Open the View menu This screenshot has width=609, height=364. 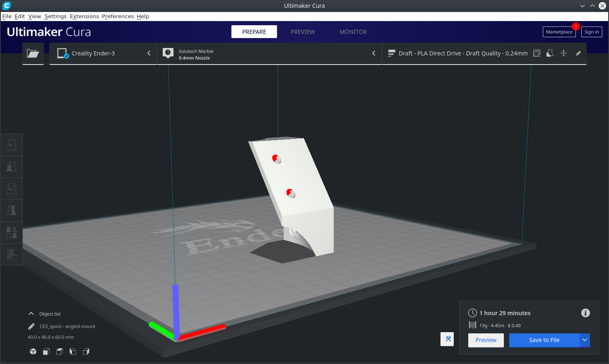coord(35,16)
